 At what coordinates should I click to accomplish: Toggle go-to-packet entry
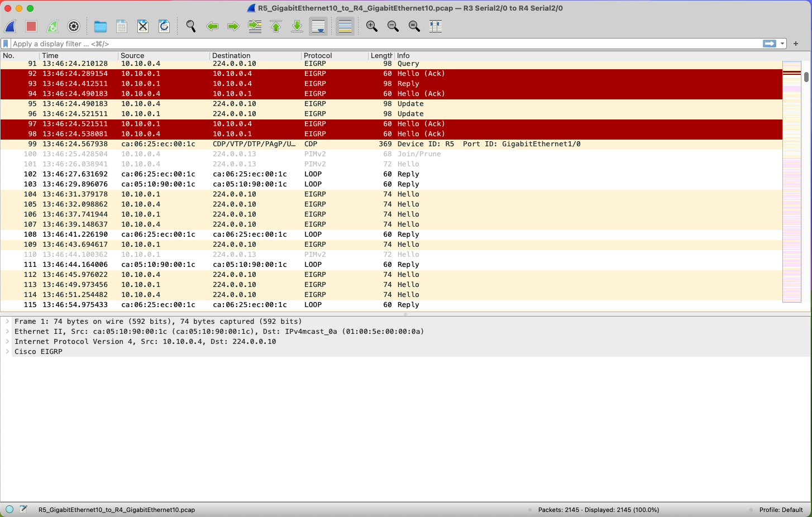pos(255,26)
